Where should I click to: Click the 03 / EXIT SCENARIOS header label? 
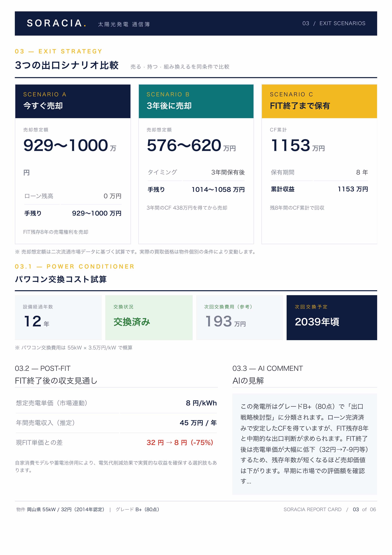coord(333,23)
